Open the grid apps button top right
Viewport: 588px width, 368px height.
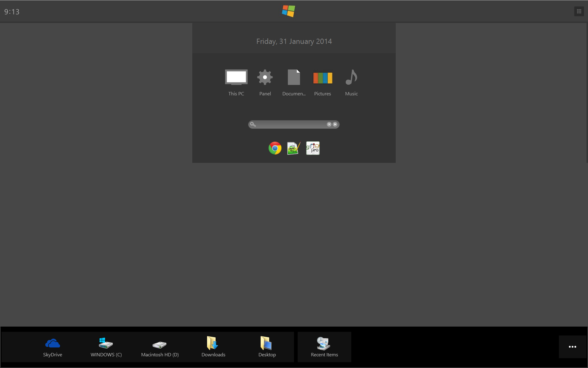coord(579,12)
